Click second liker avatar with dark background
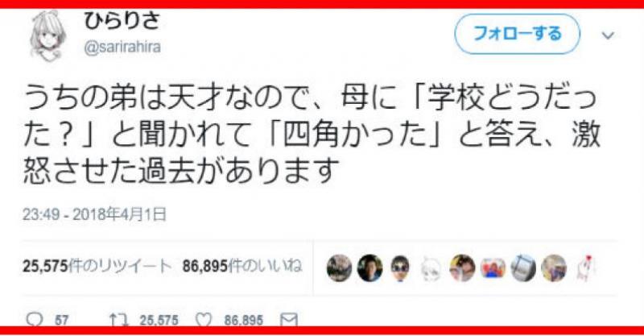 pos(369,268)
